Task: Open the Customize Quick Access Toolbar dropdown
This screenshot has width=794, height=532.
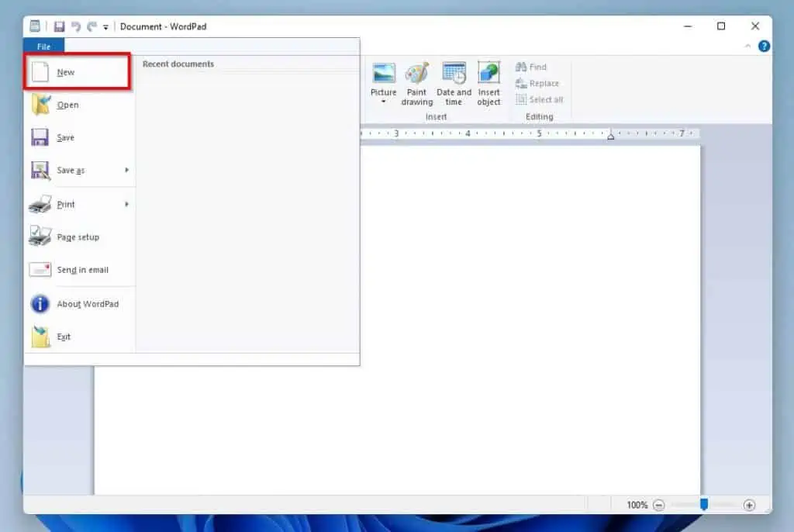Action: click(x=105, y=27)
